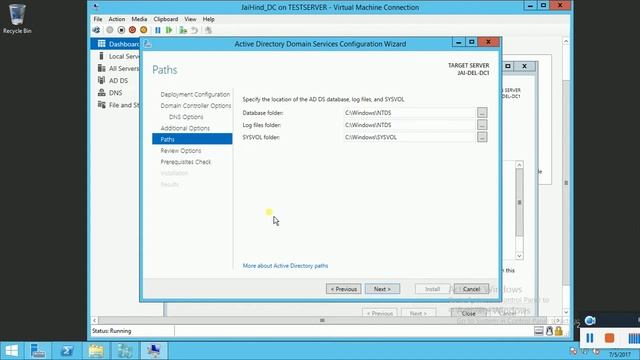The height and width of the screenshot is (360, 640).
Task: Click the Enhanced Session toolbar icon
Action: point(208,30)
